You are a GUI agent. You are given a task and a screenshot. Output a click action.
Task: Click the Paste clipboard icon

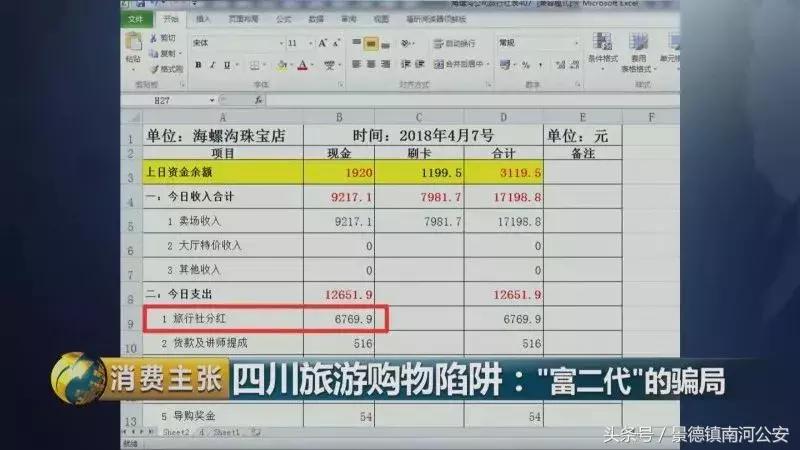coord(134,42)
